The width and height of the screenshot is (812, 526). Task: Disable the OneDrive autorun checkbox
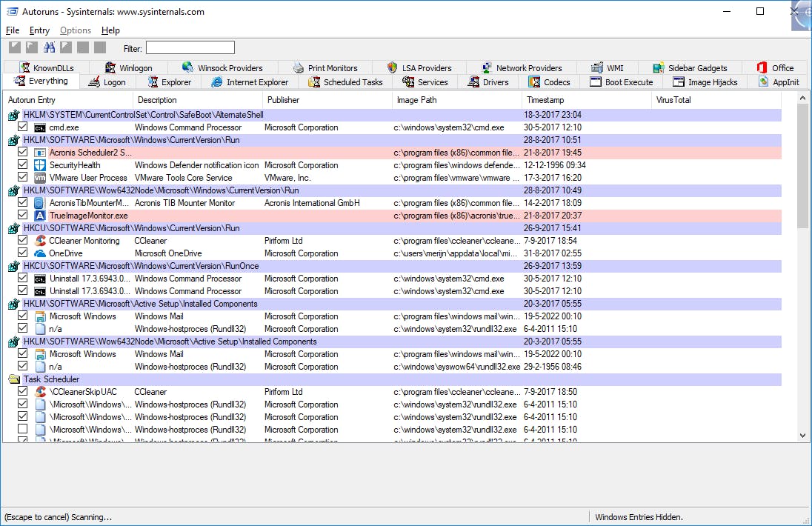[23, 253]
